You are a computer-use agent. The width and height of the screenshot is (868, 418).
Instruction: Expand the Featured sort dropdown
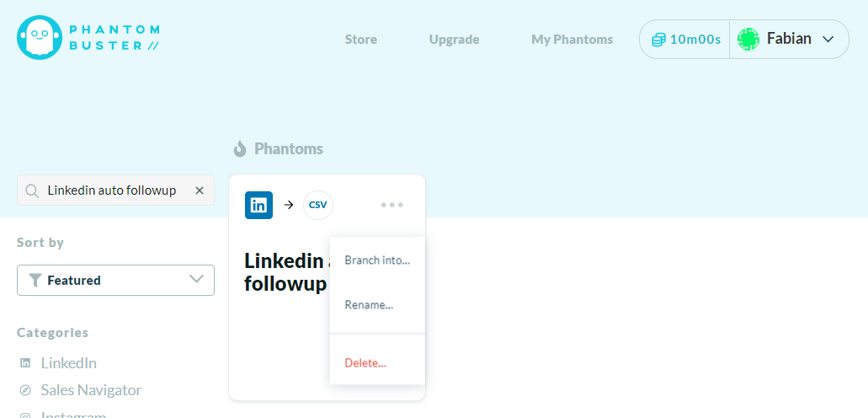pos(115,280)
